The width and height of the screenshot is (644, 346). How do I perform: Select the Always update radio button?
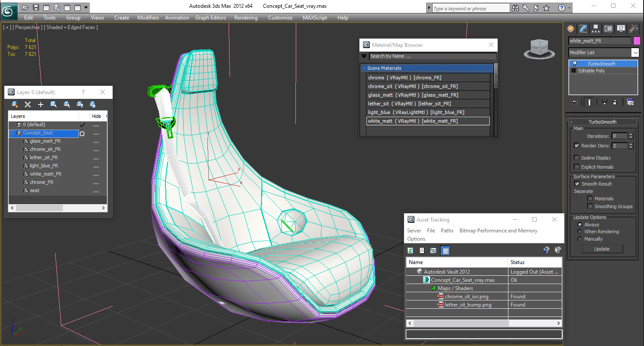(x=580, y=225)
